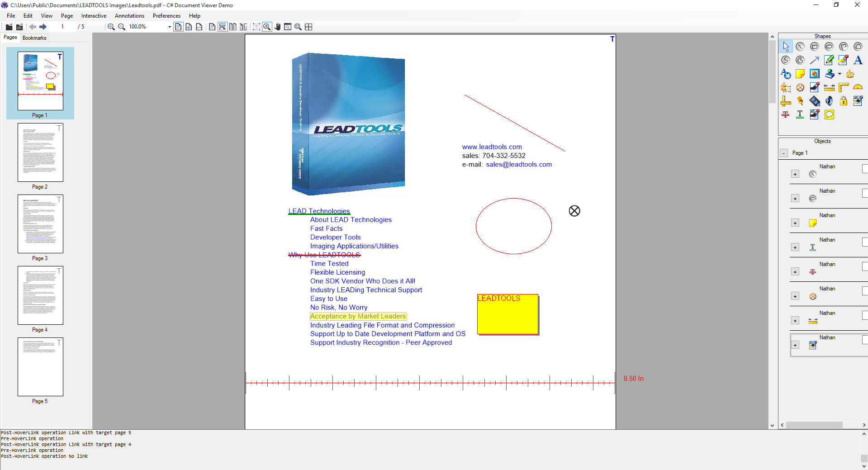Open the Preferences menu
The height and width of the screenshot is (470, 868).
click(166, 16)
